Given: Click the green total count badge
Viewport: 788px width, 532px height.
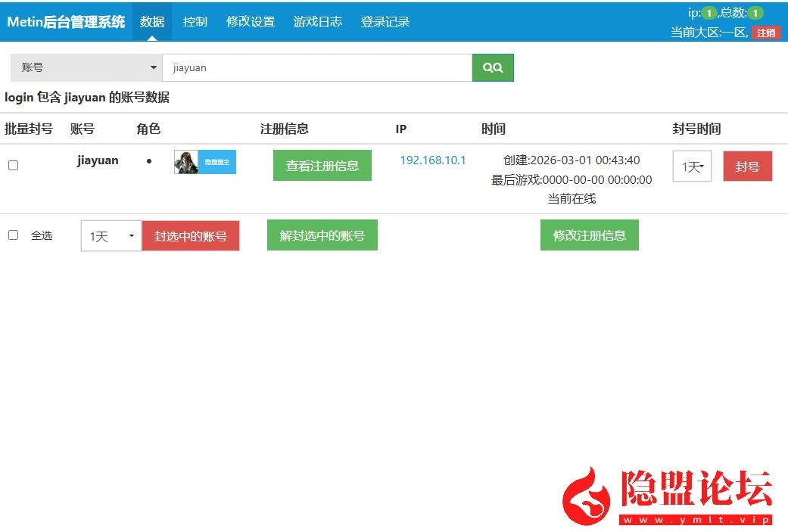Looking at the screenshot, I should (x=755, y=13).
